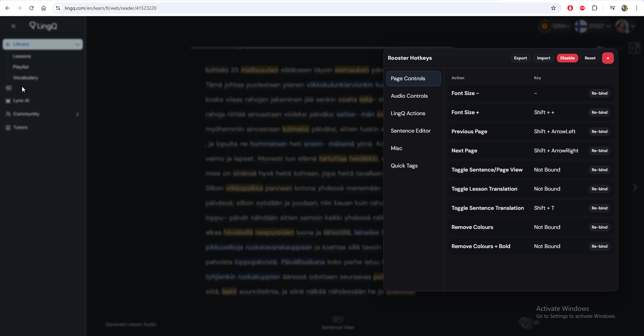Re-bind the Next Page hotkey
The width and height of the screenshot is (644, 336).
click(x=599, y=151)
